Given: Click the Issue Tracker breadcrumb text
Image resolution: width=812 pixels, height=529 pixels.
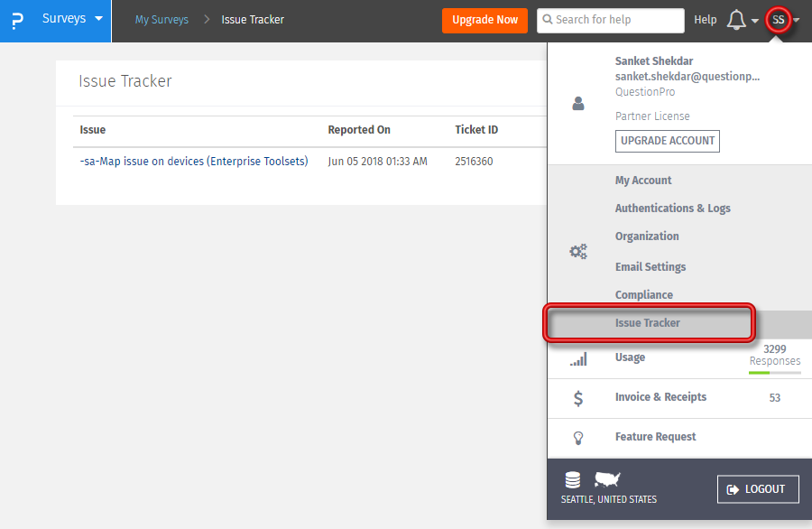Looking at the screenshot, I should click(x=253, y=20).
